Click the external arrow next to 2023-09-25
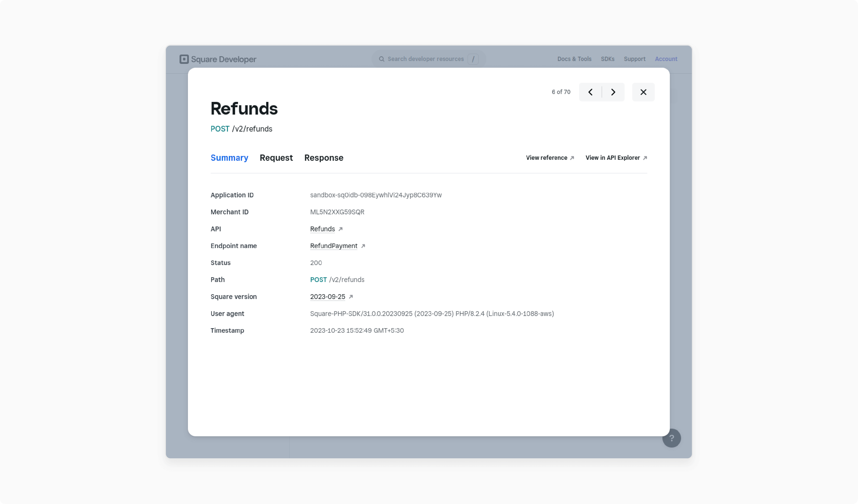858x504 pixels. (x=351, y=297)
